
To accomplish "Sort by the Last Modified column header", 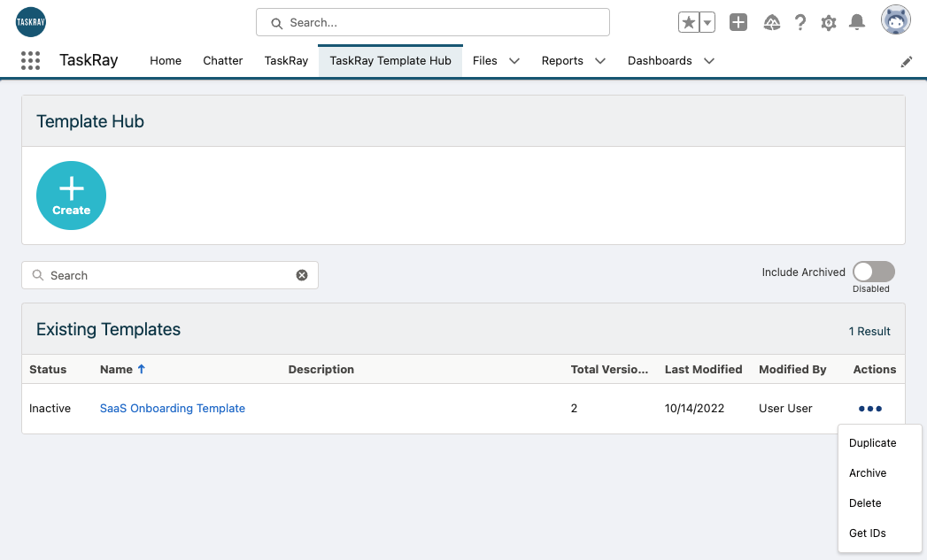I will [x=704, y=369].
